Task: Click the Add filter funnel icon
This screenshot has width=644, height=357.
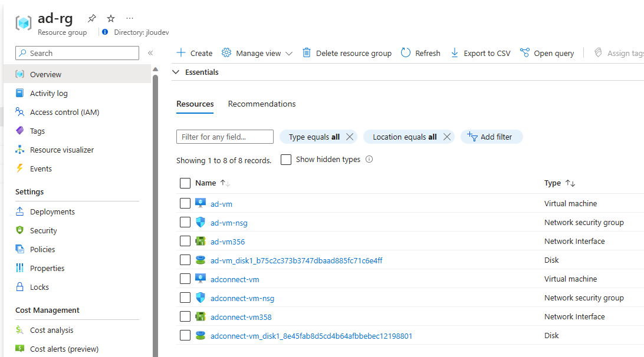Action: [472, 137]
